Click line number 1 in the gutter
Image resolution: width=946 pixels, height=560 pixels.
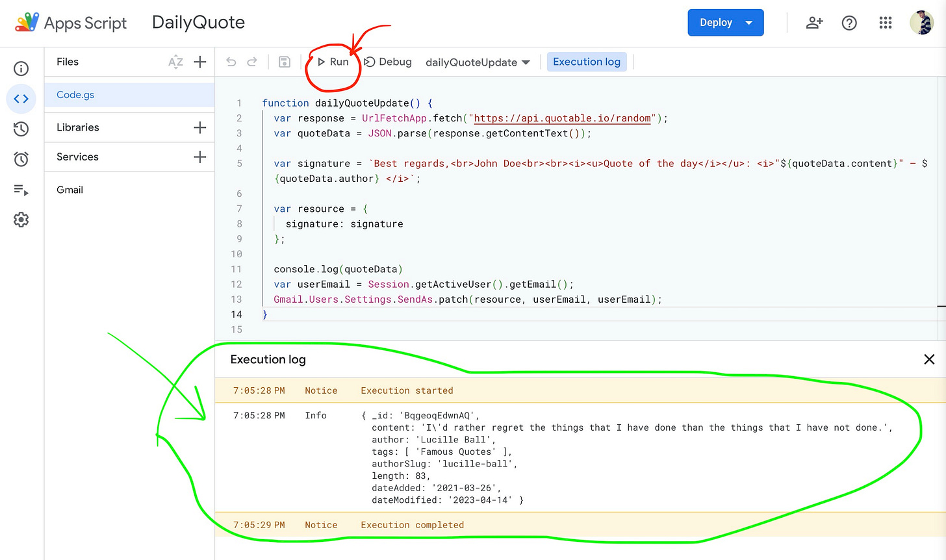(x=239, y=103)
